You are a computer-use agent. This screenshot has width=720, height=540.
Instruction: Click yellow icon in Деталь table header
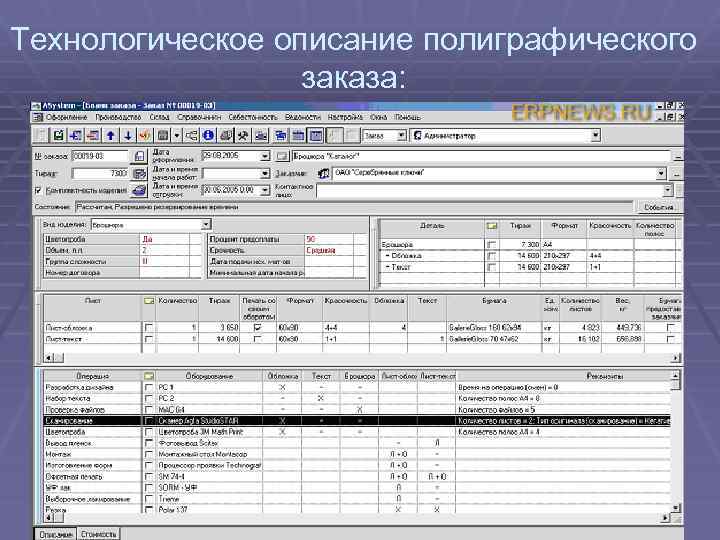pos(492,226)
